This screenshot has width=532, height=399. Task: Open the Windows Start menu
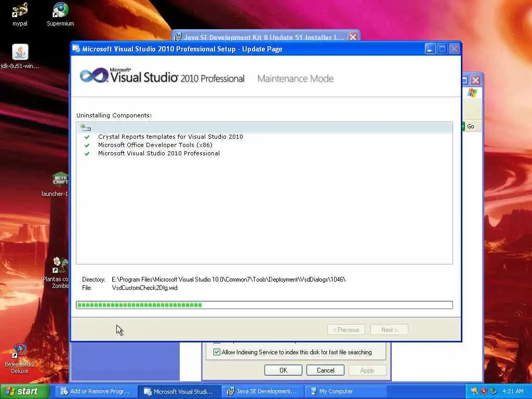point(24,392)
